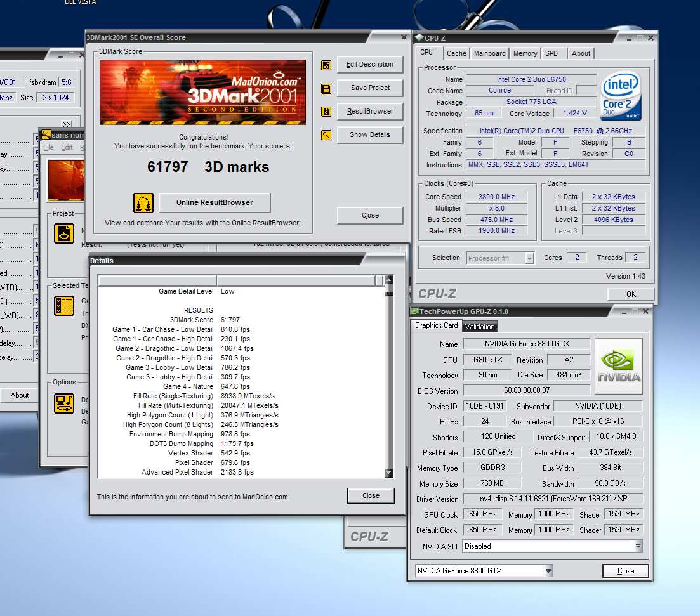Click the Show Details magnifier icon
The image size is (700, 616).
(x=326, y=134)
